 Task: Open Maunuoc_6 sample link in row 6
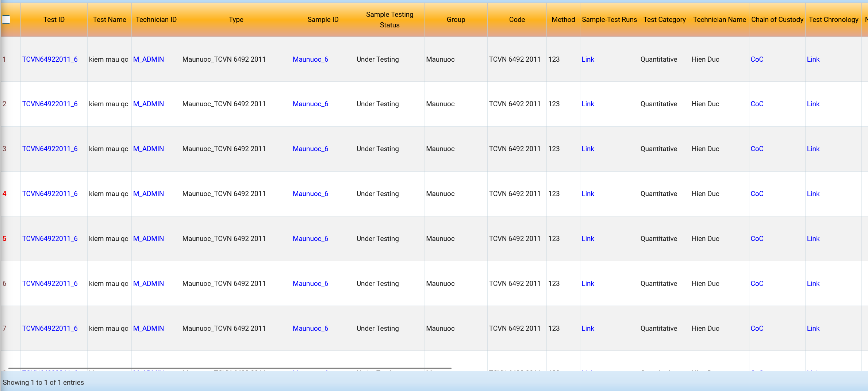310,283
